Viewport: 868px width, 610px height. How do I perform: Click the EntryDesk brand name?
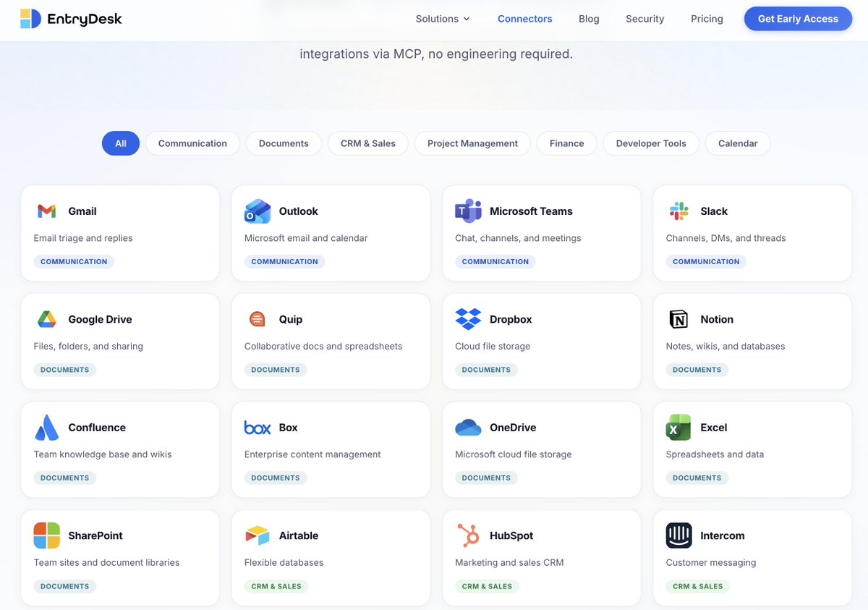[x=85, y=19]
